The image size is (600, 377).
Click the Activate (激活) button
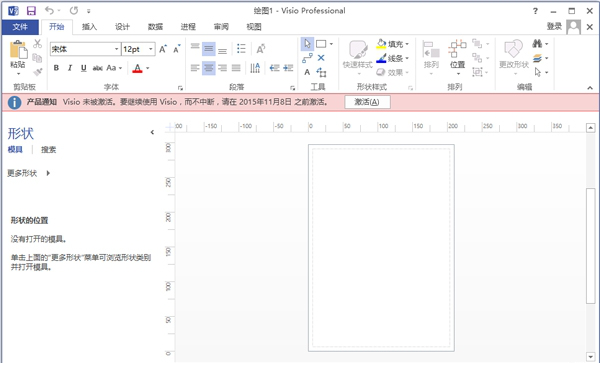(367, 102)
